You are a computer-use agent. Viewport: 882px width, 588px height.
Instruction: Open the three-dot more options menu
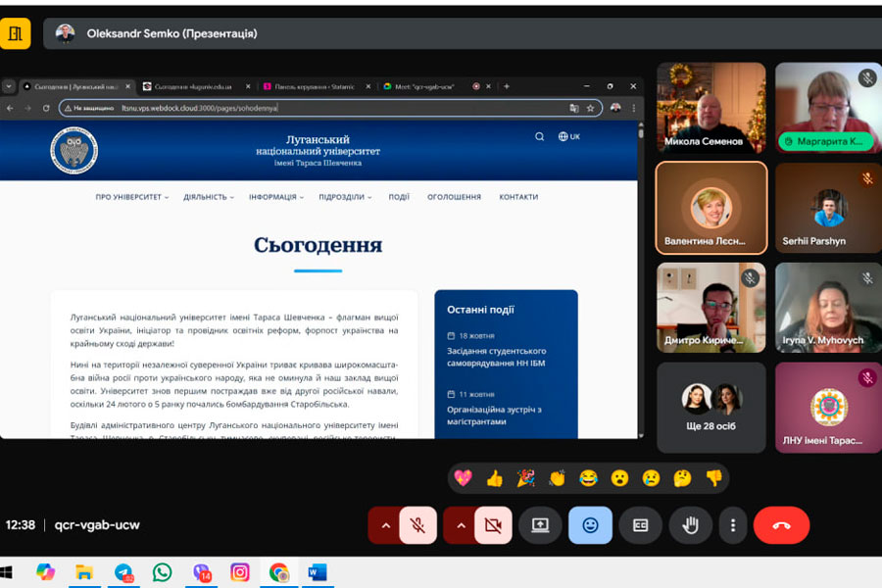tap(732, 525)
